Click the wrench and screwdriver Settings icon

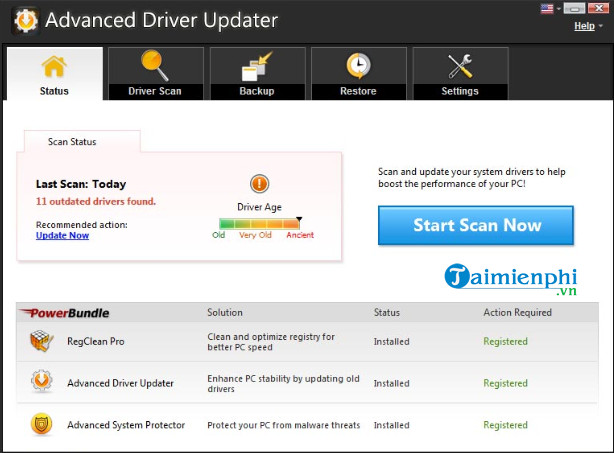[x=460, y=66]
